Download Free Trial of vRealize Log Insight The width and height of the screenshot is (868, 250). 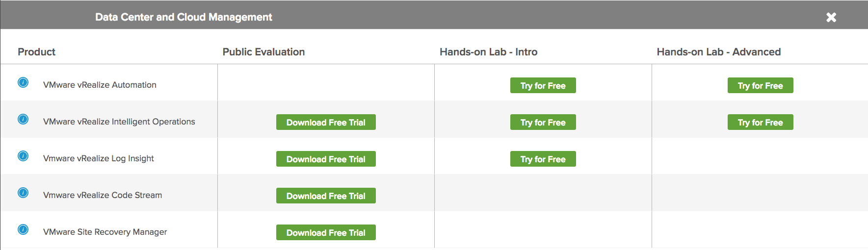click(326, 159)
